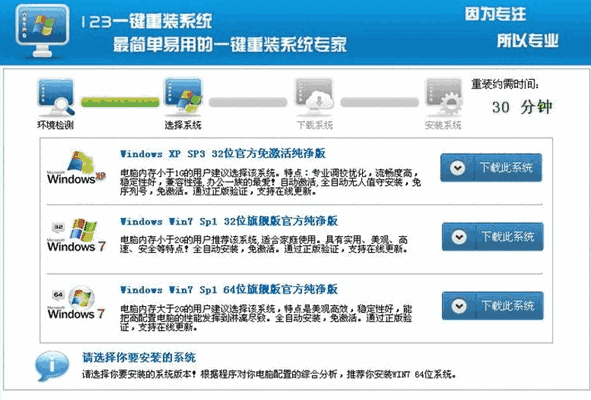Click the arrow on Win7 32位 download button
The image size is (591, 400).
(x=459, y=237)
